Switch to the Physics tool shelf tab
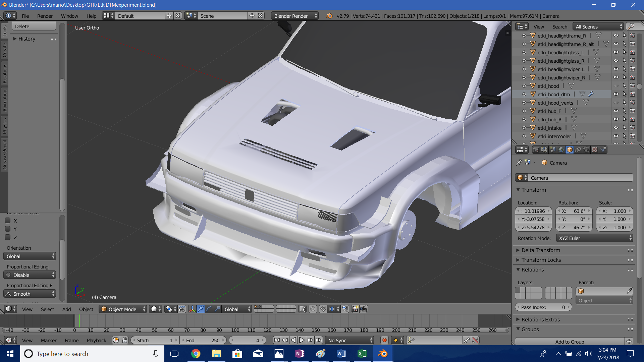 4,125
